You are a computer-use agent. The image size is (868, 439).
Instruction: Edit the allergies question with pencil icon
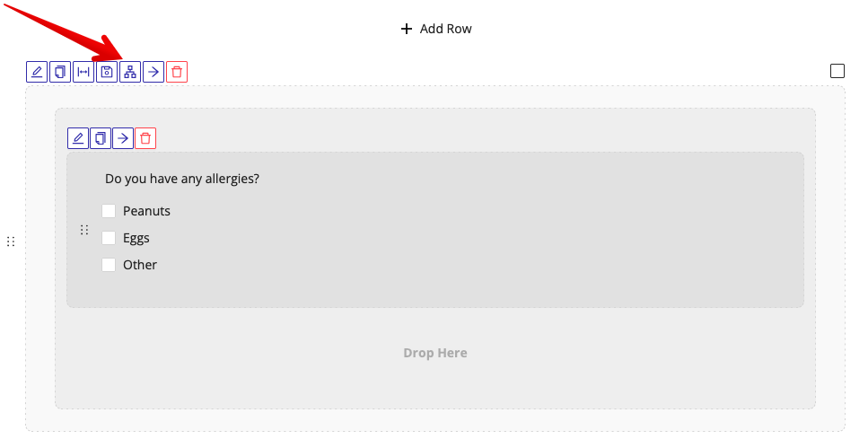tap(78, 138)
